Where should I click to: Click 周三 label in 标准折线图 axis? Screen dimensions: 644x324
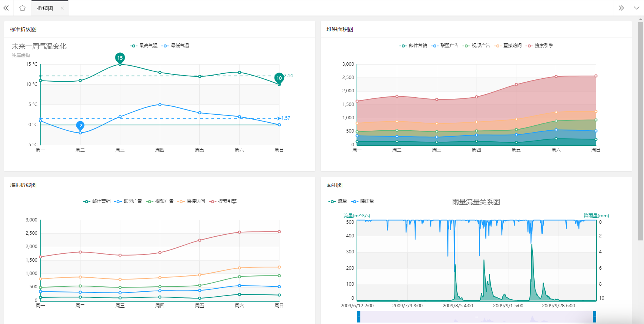[120, 150]
